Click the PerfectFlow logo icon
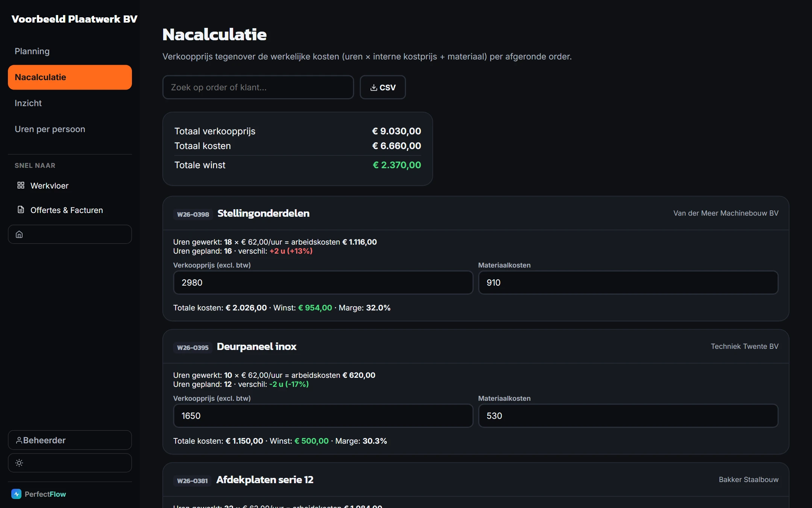This screenshot has height=508, width=812. pyautogui.click(x=16, y=494)
